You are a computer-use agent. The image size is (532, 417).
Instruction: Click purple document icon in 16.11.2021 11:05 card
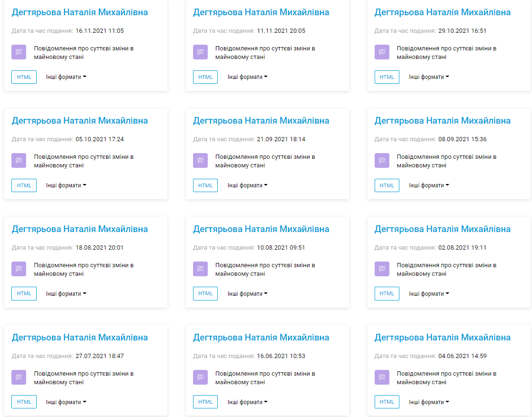coord(19,52)
